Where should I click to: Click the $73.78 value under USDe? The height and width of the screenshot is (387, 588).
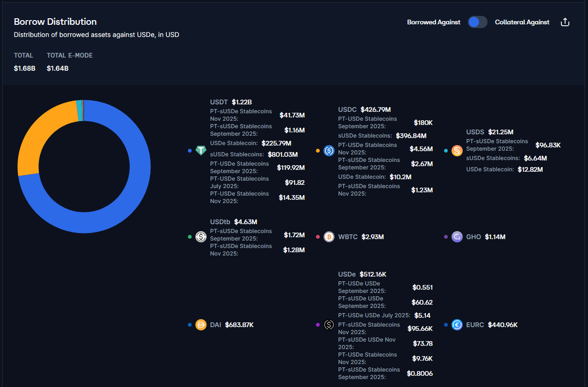(423, 343)
